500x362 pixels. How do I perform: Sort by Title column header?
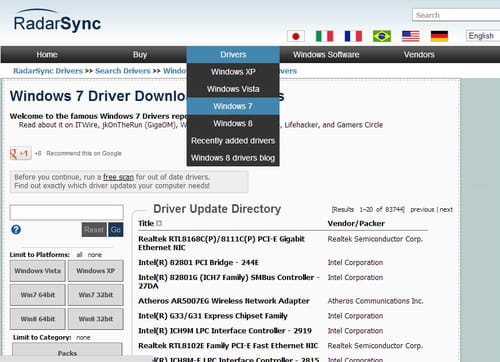(x=146, y=223)
